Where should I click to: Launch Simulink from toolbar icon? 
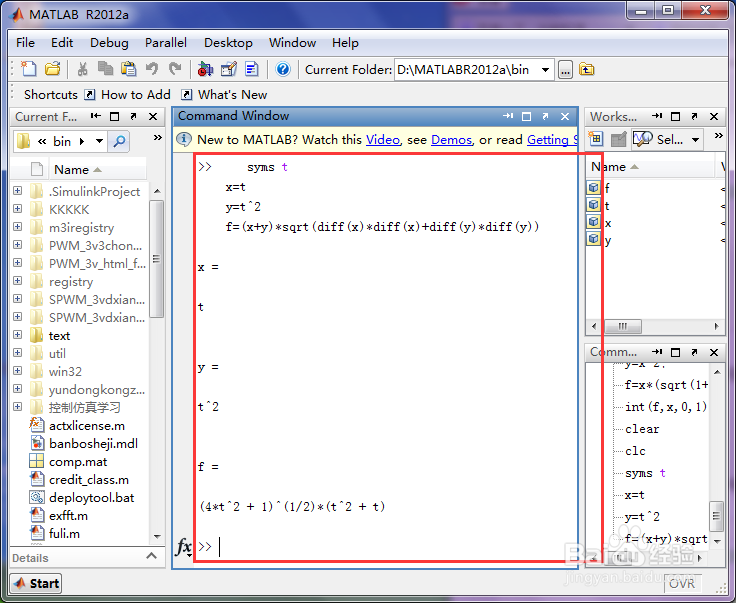click(205, 69)
